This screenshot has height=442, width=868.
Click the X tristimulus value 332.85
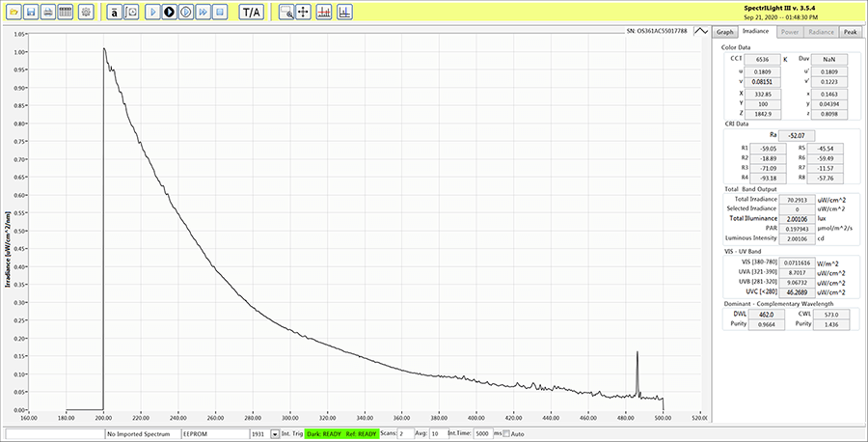[x=762, y=95]
